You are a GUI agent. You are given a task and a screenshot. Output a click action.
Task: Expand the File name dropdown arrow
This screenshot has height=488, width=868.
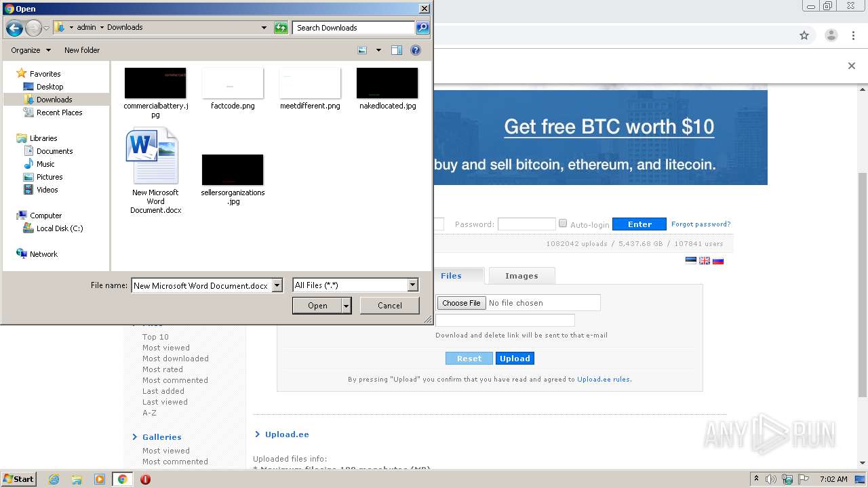click(277, 285)
